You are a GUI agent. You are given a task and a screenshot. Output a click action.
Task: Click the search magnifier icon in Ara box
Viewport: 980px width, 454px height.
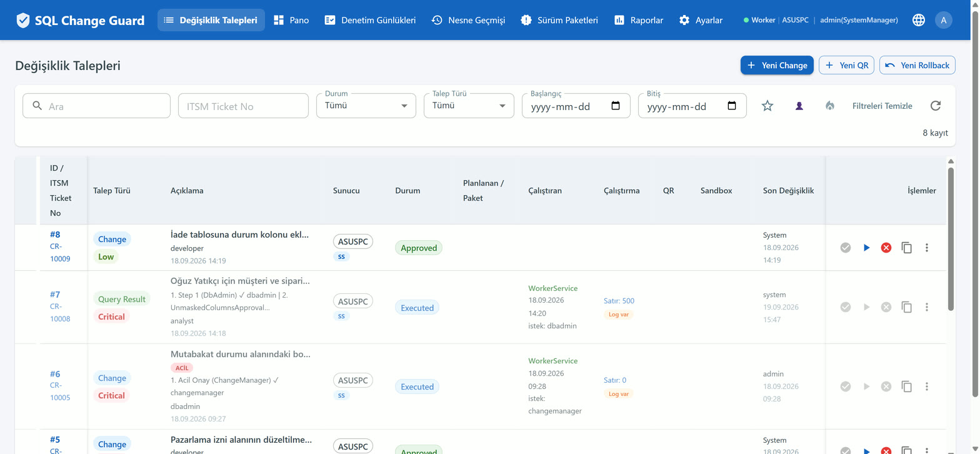[x=37, y=106]
